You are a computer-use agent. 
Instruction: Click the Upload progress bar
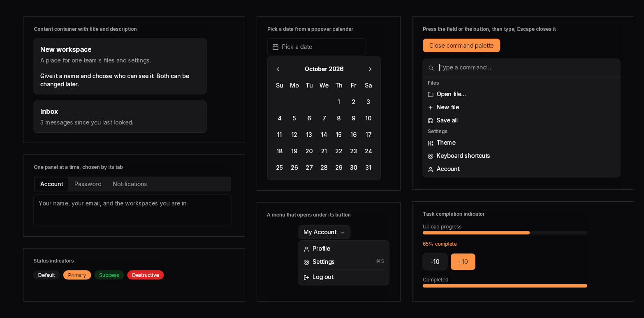(x=505, y=233)
